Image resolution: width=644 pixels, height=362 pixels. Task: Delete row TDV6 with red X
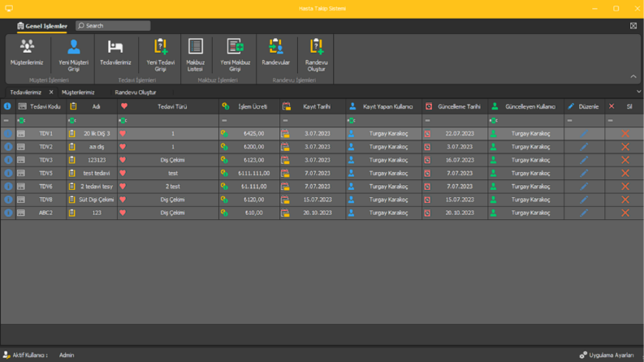pyautogui.click(x=625, y=187)
